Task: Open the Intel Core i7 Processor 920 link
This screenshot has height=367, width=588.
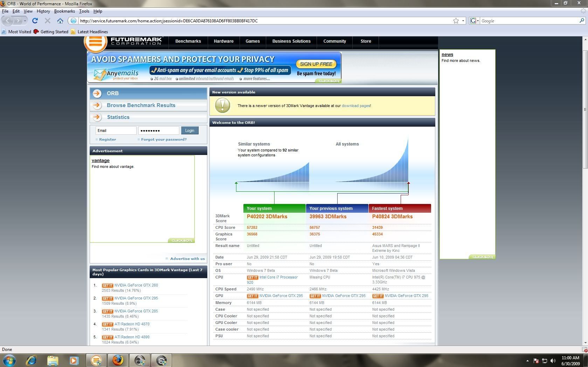Action: pos(278,277)
